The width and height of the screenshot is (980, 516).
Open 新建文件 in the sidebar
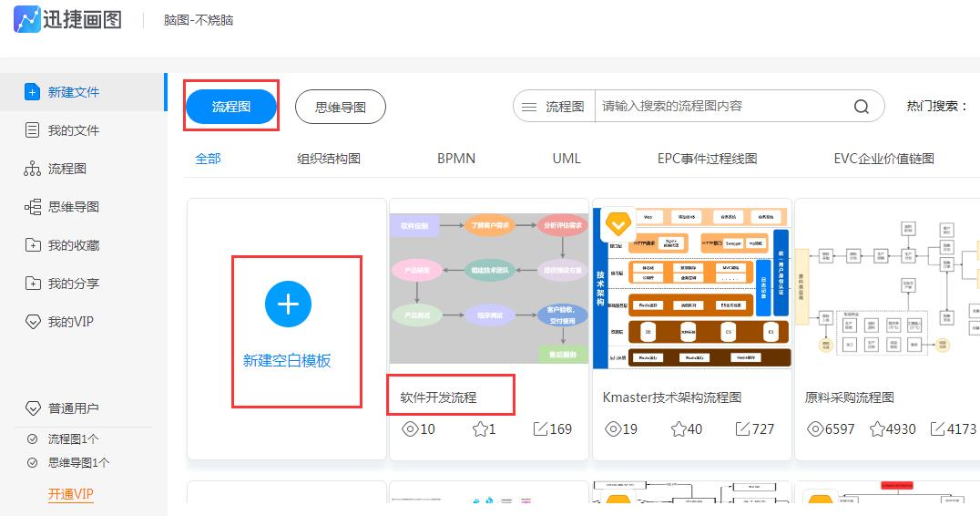83,92
